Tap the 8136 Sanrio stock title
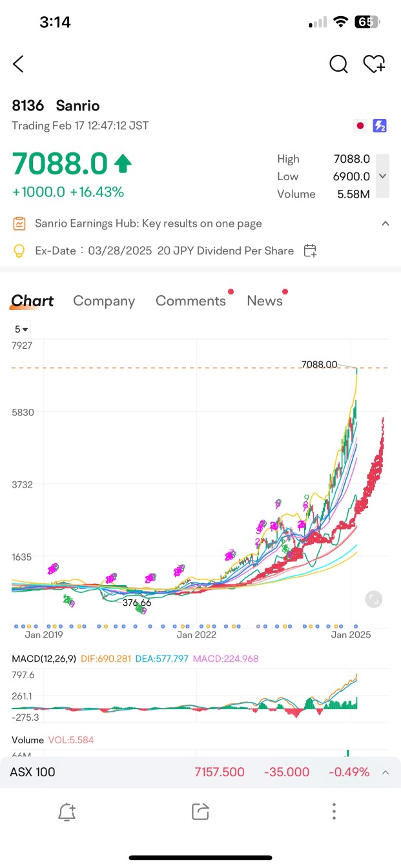This screenshot has height=868, width=401. pyautogui.click(x=56, y=106)
